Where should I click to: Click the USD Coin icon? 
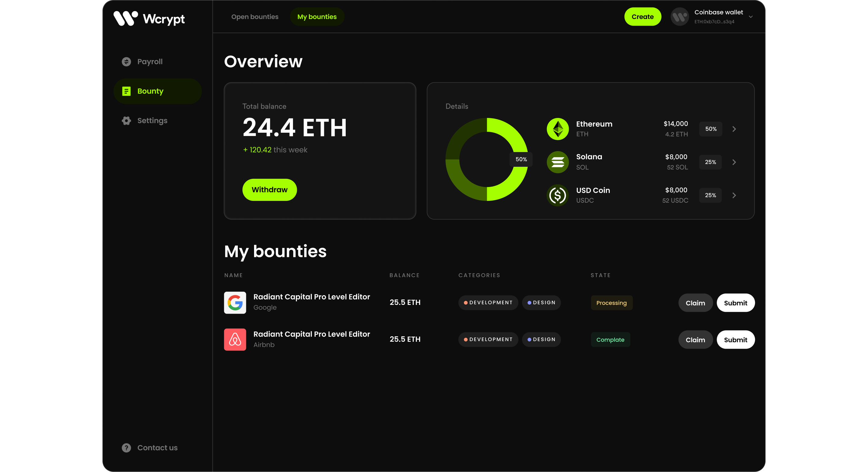coord(558,195)
